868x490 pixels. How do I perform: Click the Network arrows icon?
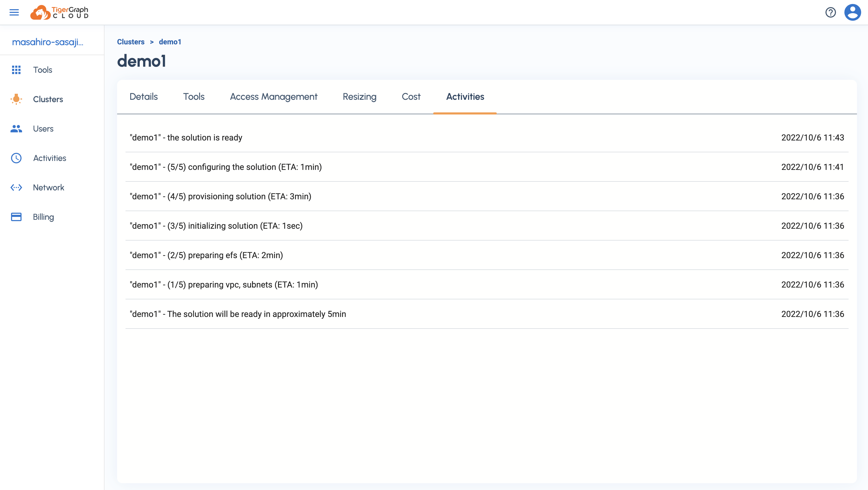(16, 187)
